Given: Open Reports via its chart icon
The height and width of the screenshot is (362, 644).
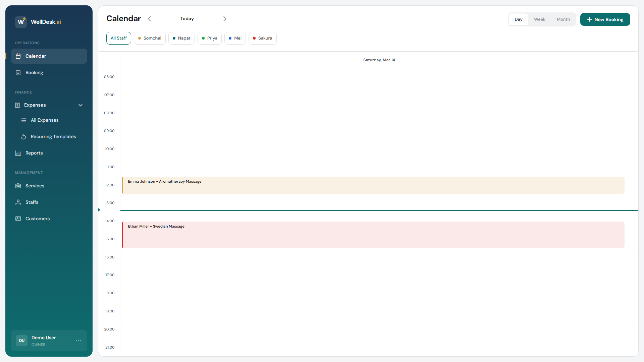Looking at the screenshot, I should pos(18,153).
